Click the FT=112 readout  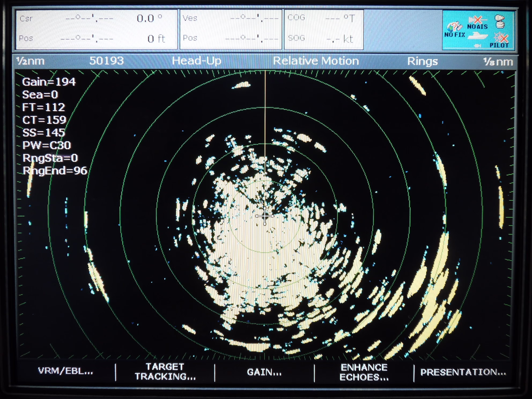pyautogui.click(x=43, y=107)
